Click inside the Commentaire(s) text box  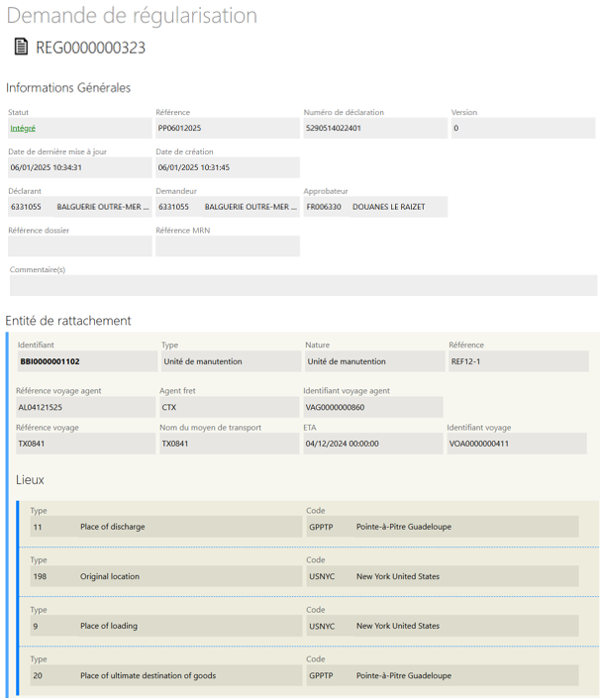point(303,285)
